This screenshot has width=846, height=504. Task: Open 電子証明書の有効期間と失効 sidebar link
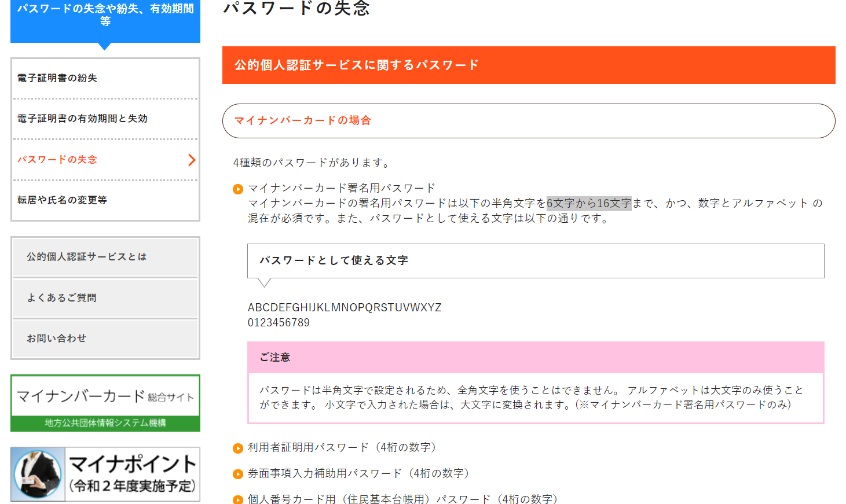105,119
